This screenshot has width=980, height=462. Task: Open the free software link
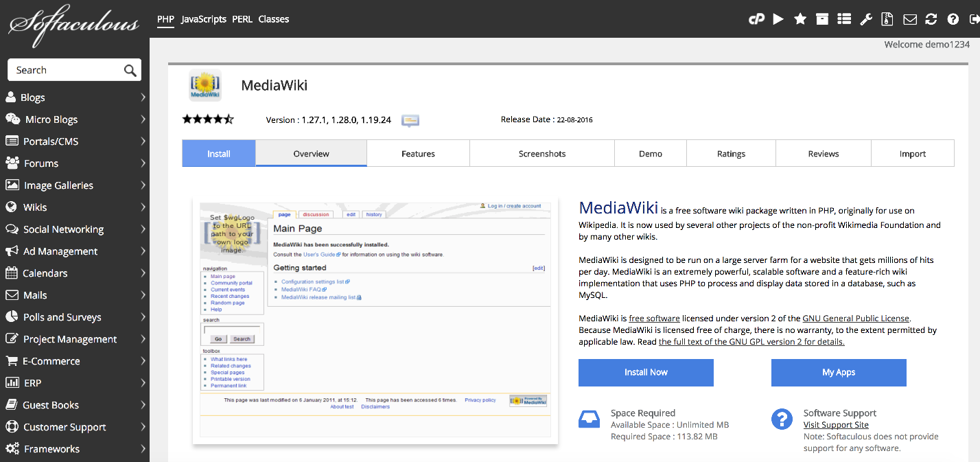655,319
